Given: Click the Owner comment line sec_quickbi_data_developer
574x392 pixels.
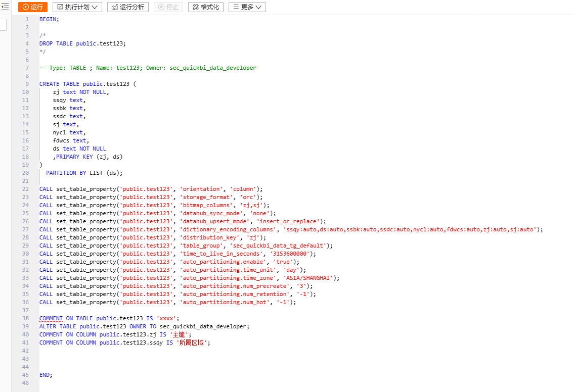Looking at the screenshot, I should [x=148, y=68].
